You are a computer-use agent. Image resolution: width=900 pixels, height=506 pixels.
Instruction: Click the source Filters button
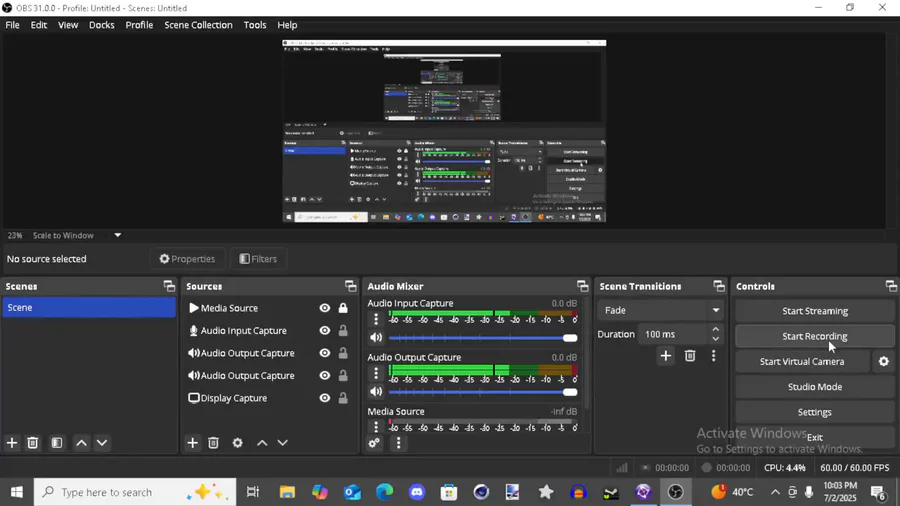click(258, 259)
